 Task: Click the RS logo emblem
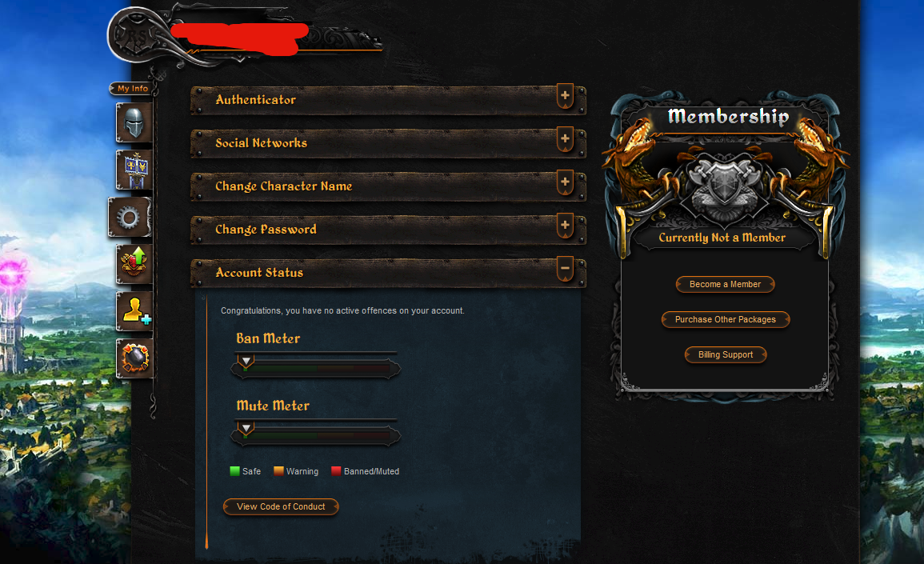click(x=135, y=34)
